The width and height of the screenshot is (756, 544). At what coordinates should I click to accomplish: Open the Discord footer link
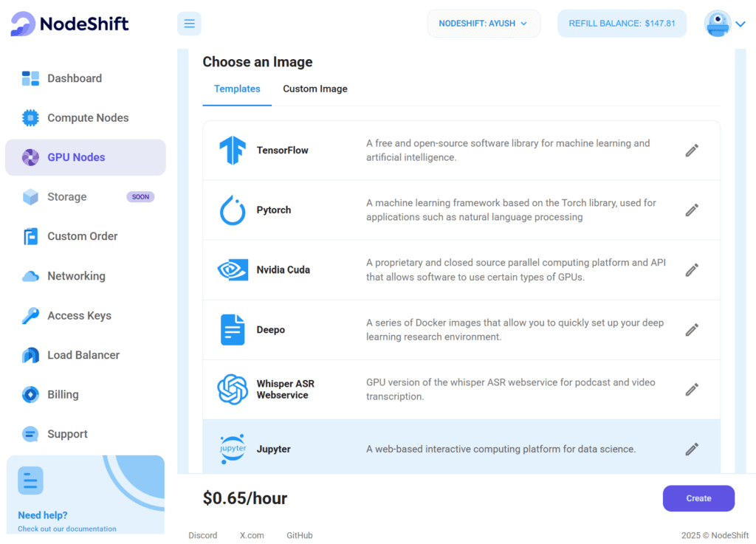point(202,535)
